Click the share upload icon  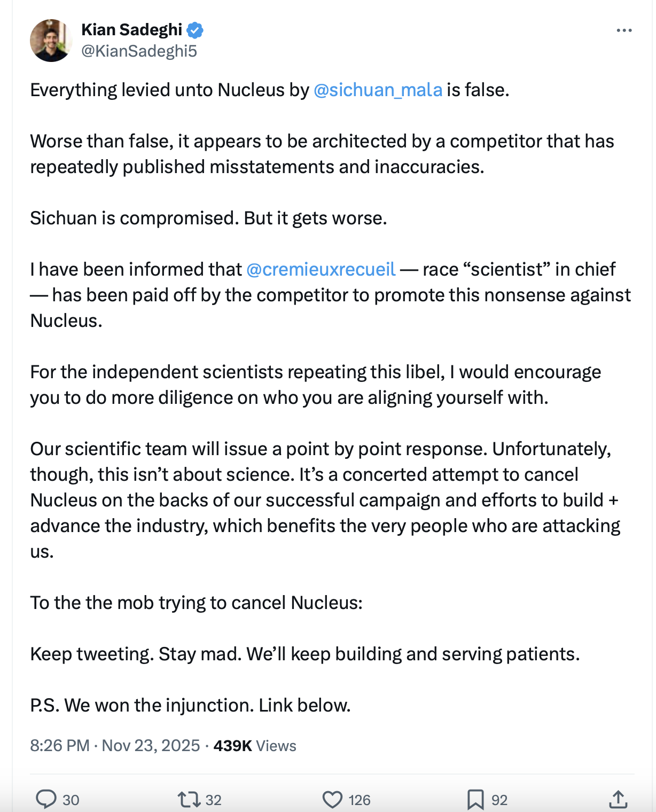(x=618, y=799)
